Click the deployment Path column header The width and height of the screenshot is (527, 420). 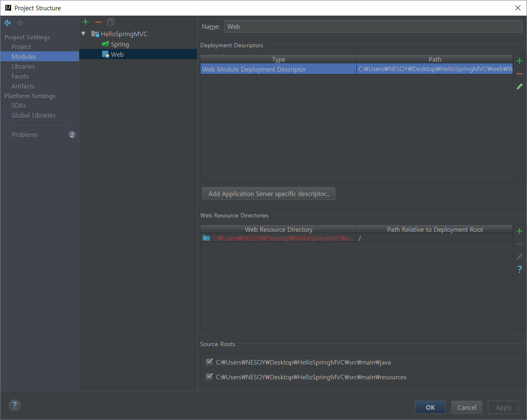435,59
